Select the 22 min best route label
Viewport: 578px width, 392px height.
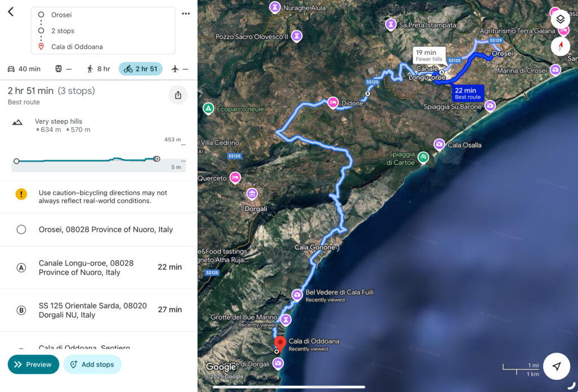(467, 93)
